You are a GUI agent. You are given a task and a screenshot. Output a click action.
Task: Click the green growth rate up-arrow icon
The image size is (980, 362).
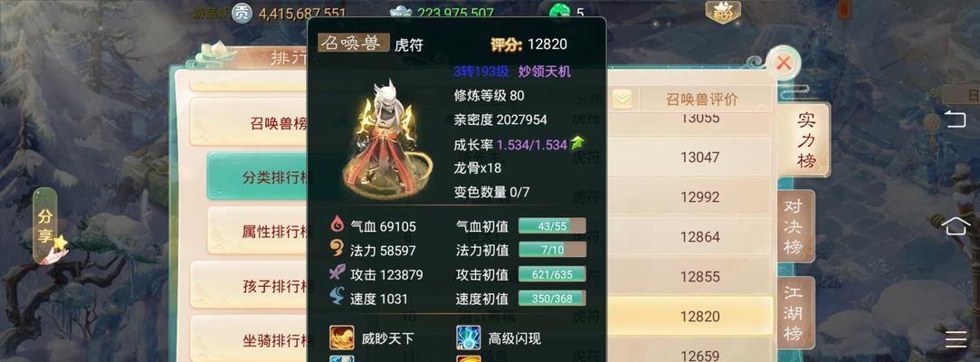577,144
